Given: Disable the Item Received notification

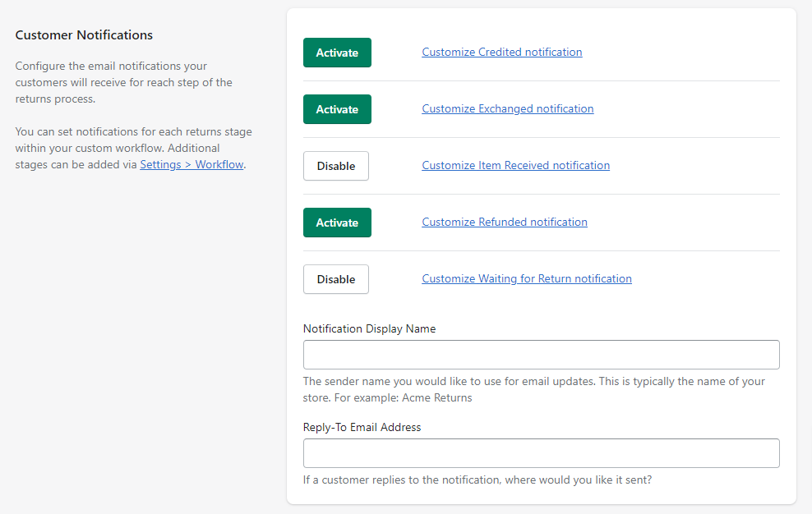Looking at the screenshot, I should click(x=336, y=166).
